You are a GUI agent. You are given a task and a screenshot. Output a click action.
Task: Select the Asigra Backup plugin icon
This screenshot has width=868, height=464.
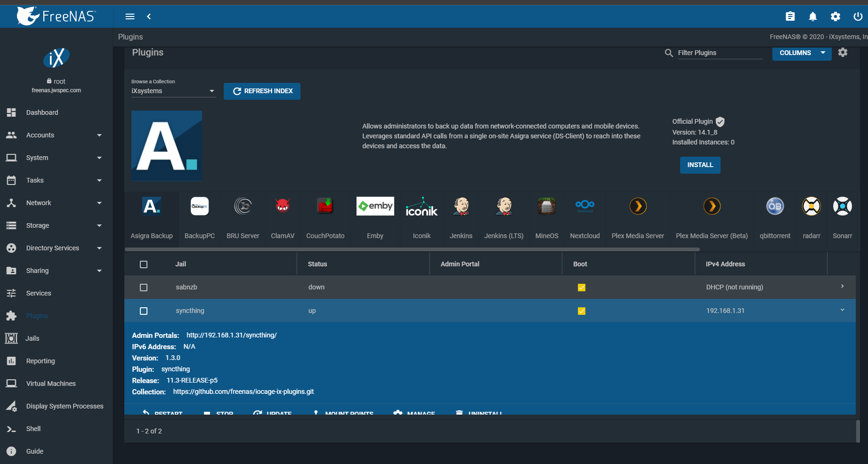point(152,206)
